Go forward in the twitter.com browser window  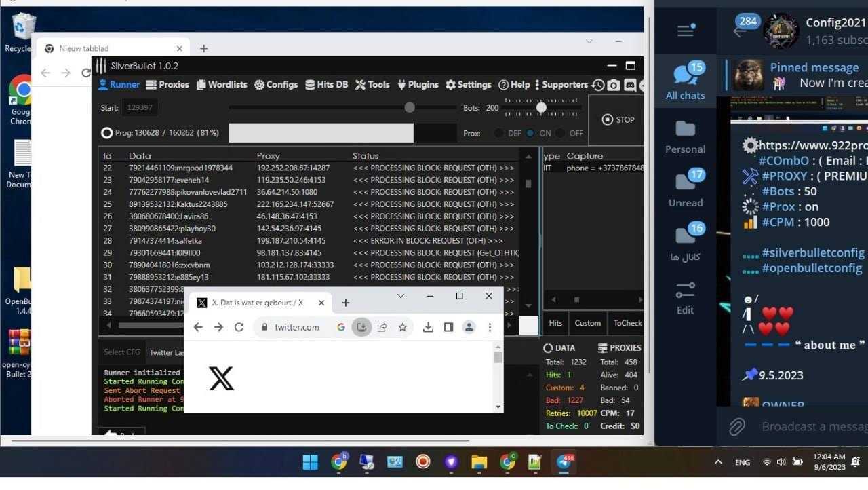[218, 327]
